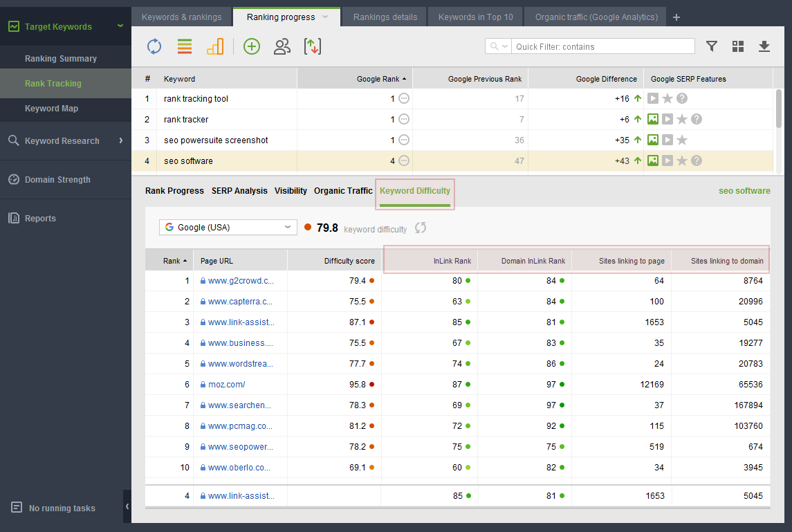Image resolution: width=792 pixels, height=532 pixels.
Task: Open the SERP Analysis sub-tab
Action: tap(239, 191)
